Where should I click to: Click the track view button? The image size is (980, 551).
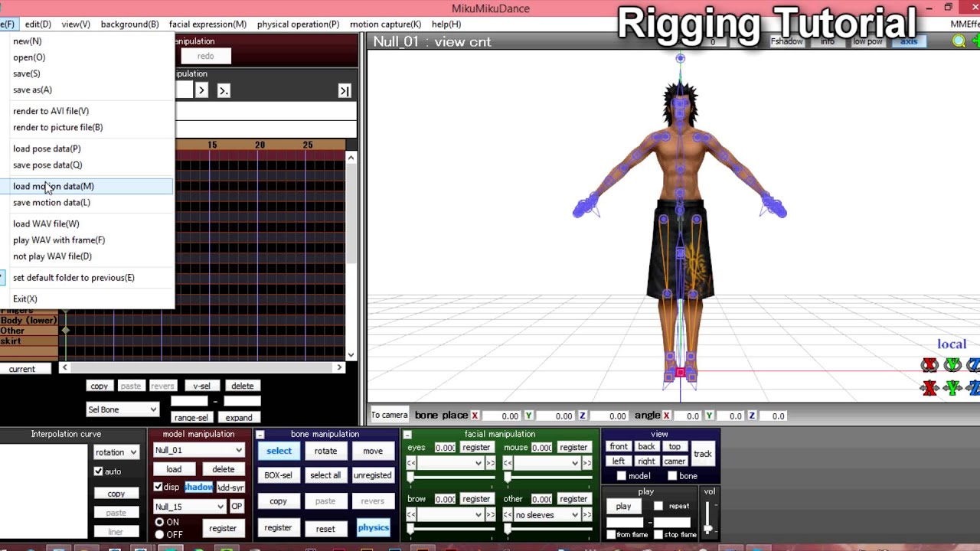point(702,454)
